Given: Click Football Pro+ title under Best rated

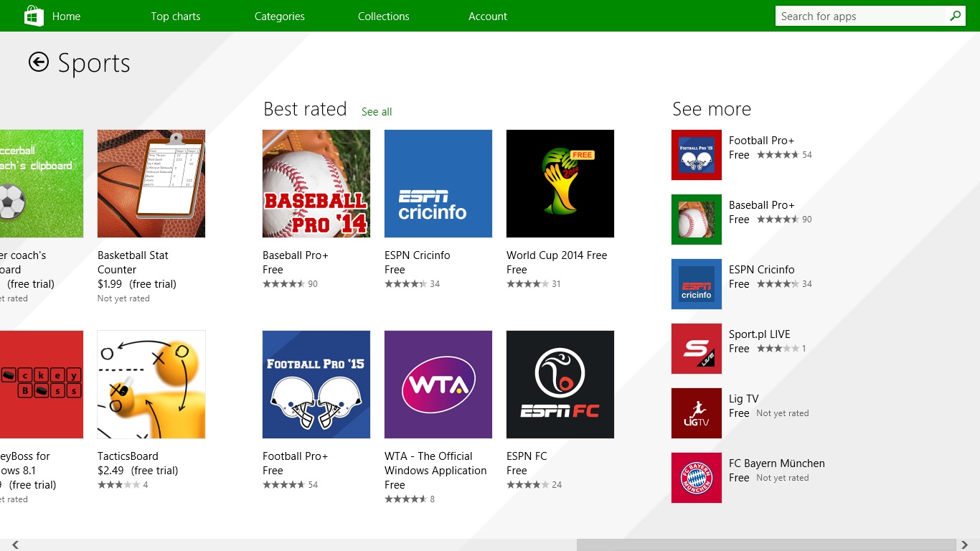Looking at the screenshot, I should click(296, 456).
